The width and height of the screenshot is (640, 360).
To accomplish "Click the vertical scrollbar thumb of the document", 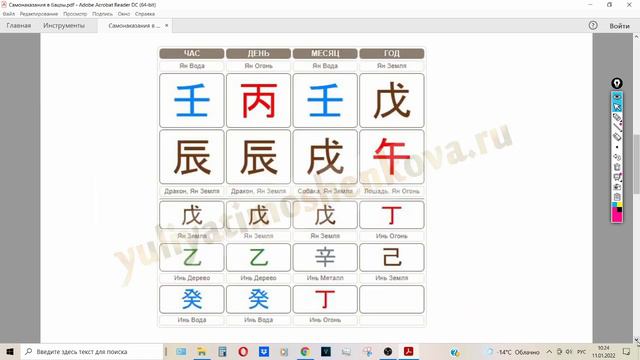I will 636,164.
